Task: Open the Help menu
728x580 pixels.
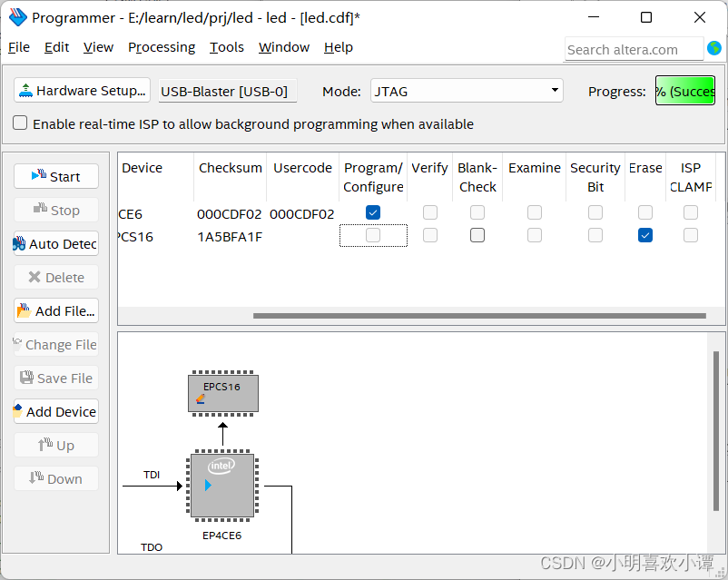Action: pyautogui.click(x=339, y=47)
